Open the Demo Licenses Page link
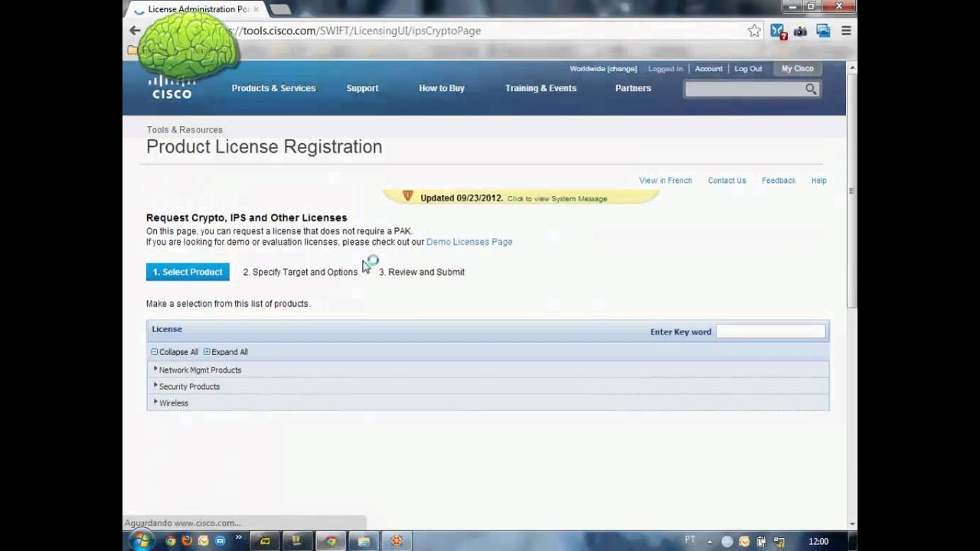The height and width of the screenshot is (551, 980). [469, 242]
